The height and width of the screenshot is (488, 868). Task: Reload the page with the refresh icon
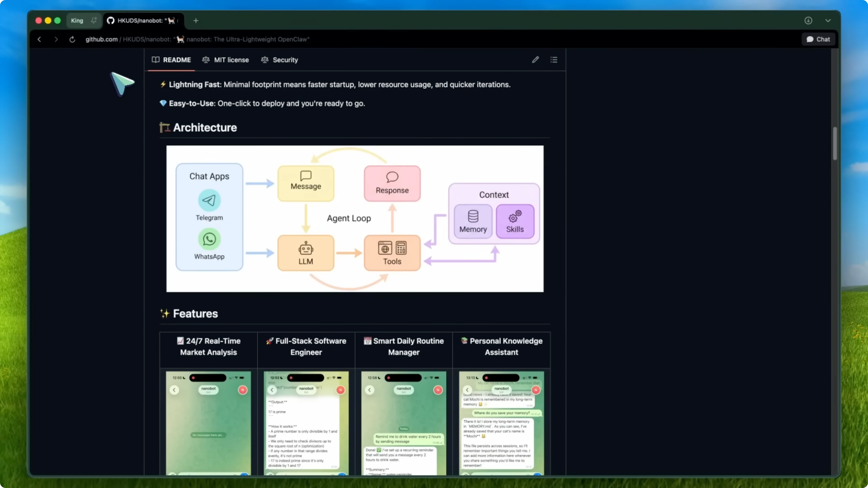[x=72, y=39]
